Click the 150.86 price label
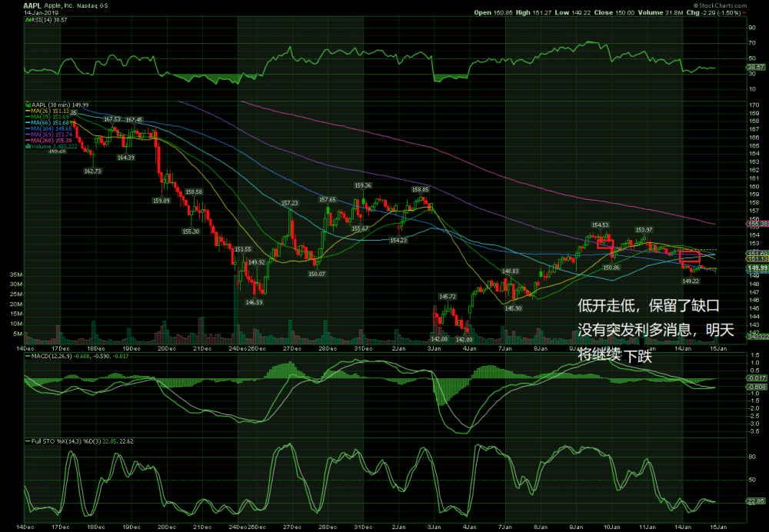 click(x=611, y=268)
